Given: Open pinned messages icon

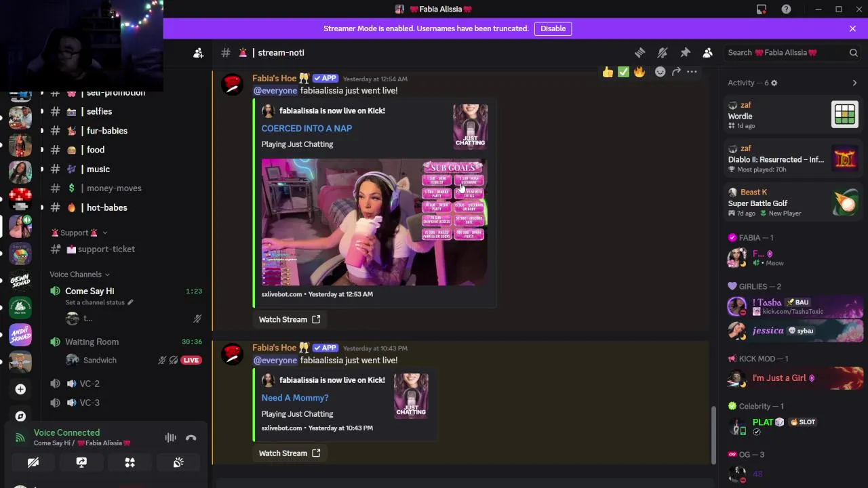Looking at the screenshot, I should click(685, 53).
